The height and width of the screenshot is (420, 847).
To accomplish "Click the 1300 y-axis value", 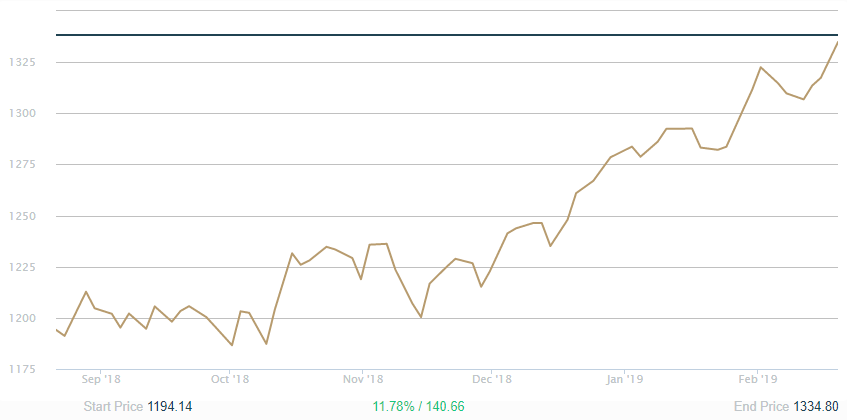I will (23, 113).
